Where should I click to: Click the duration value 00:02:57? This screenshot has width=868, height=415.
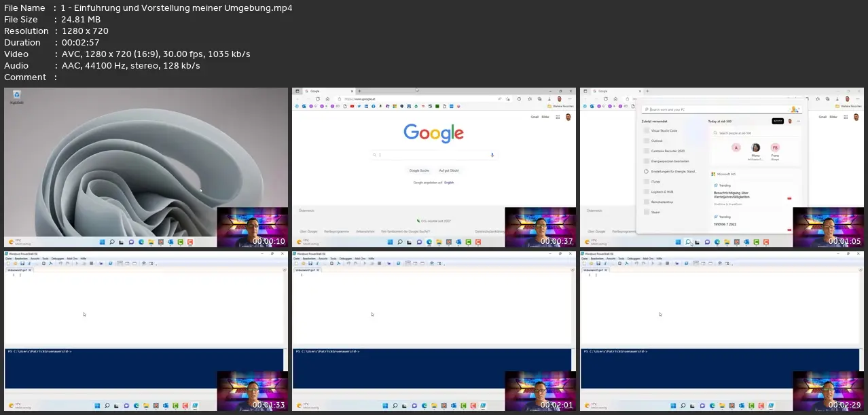[80, 42]
